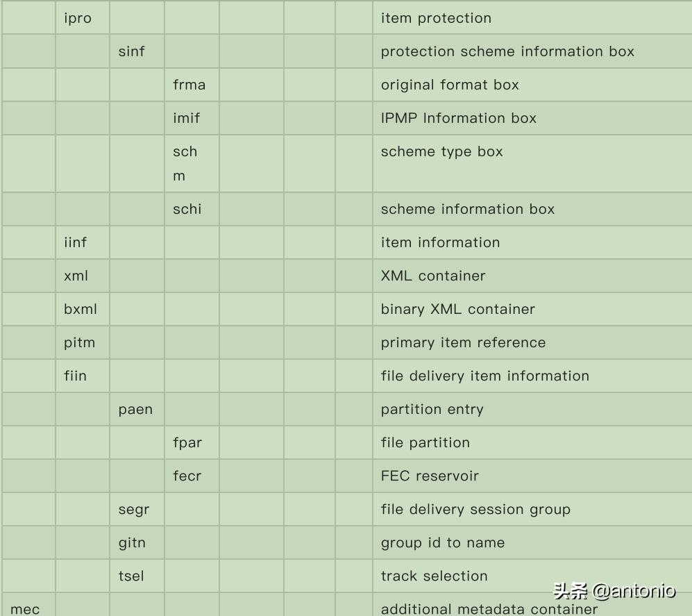This screenshot has height=616, width=692.
Task: Click the 'paen' table cell
Action: coord(135,409)
